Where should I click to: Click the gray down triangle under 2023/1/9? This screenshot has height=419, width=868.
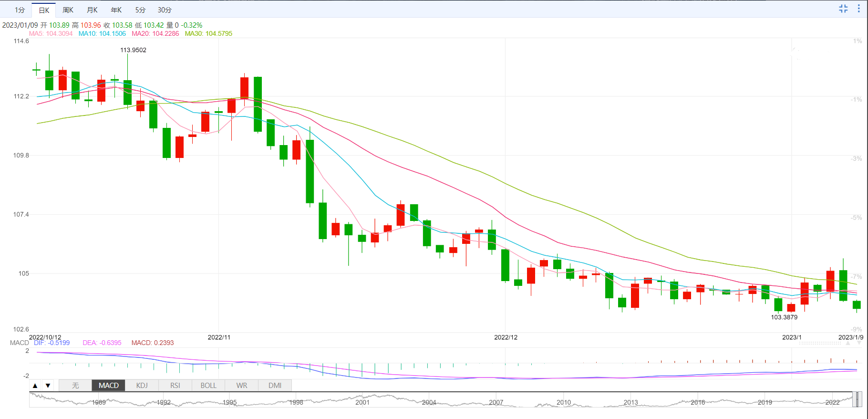(859, 343)
